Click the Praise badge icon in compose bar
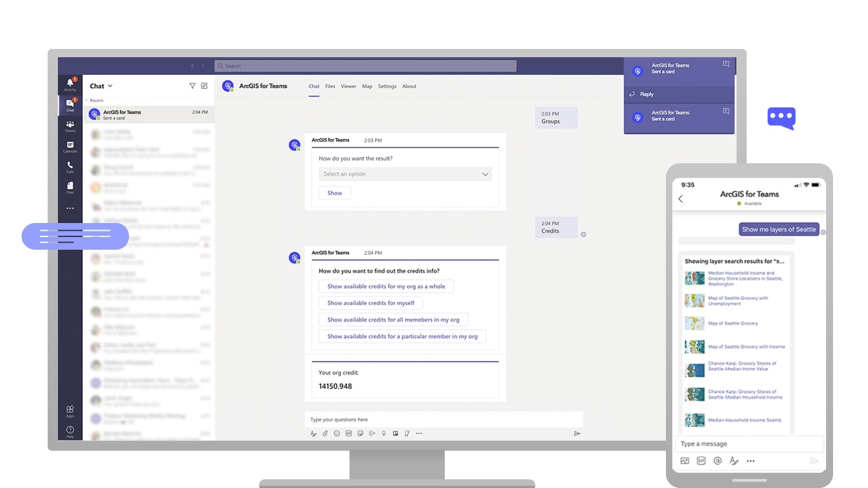 (384, 433)
